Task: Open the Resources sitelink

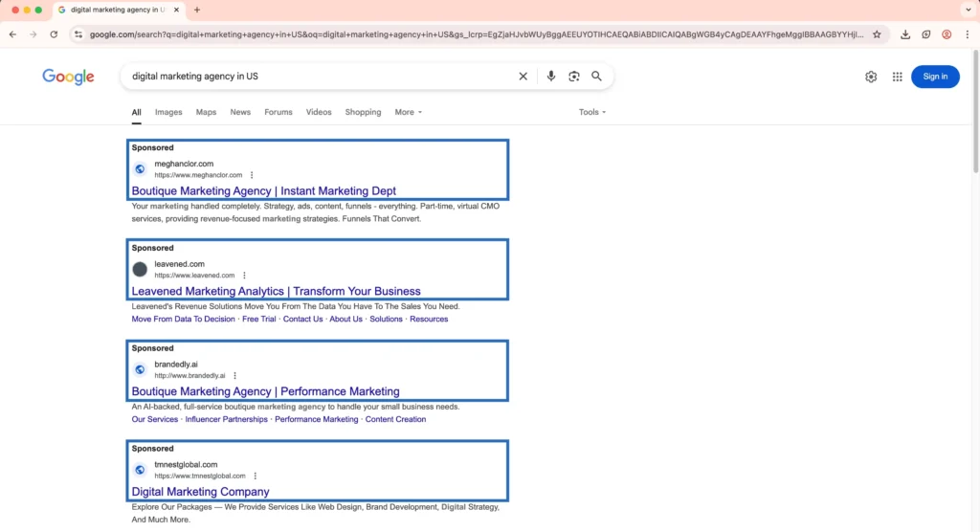Action: [x=429, y=319]
